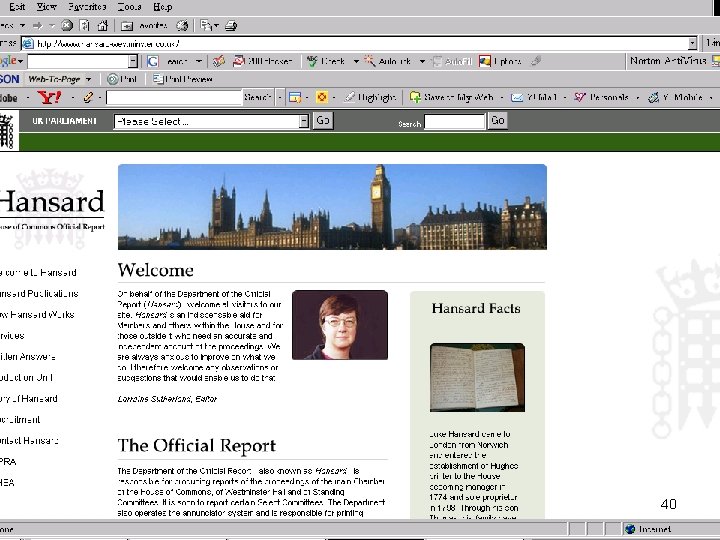The height and width of the screenshot is (540, 720).
Task: Click the Refresh page icon
Action: point(85,25)
